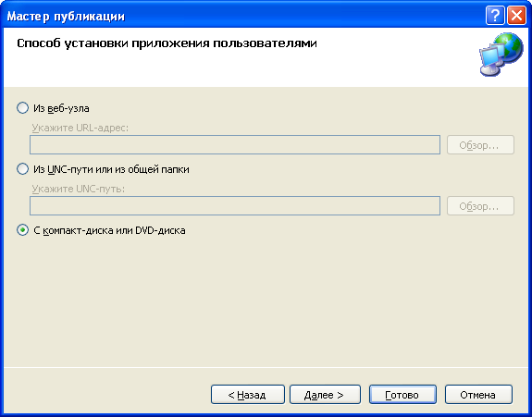Click the globe and computers network icon
Image resolution: width=532 pixels, height=417 pixels.
click(501, 54)
